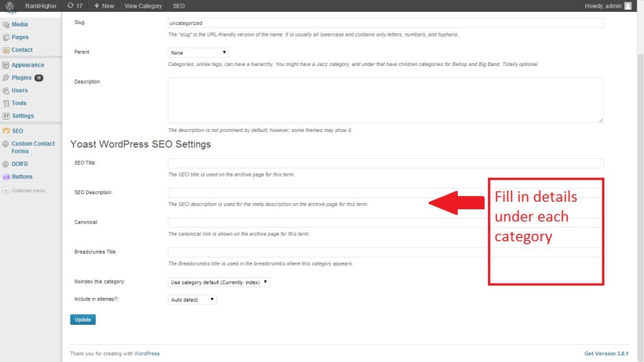
Task: Click the Plugins update count badge
Action: click(x=38, y=77)
